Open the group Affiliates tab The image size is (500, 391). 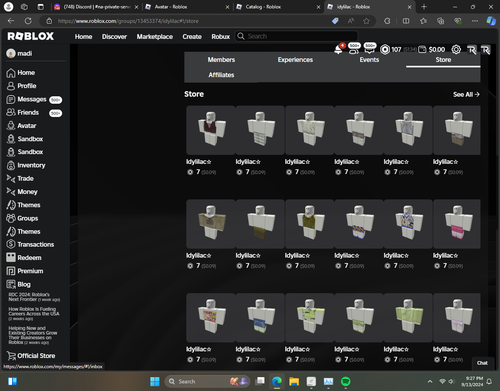coord(221,75)
